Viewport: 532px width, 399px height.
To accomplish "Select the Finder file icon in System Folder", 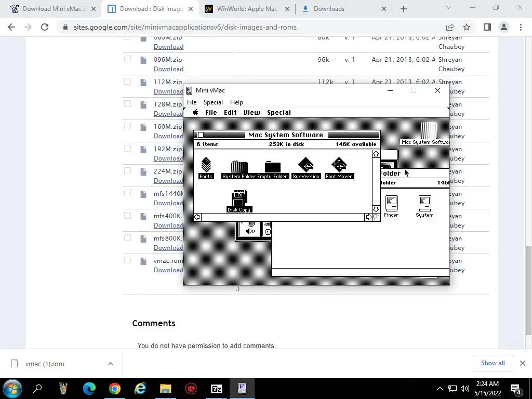I will (391, 204).
